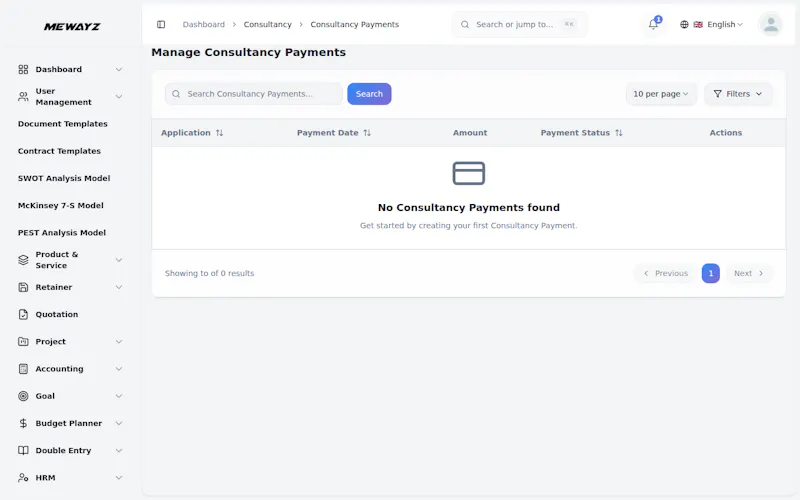Sort by Application column arrows
Image resolution: width=800 pixels, height=500 pixels.
coord(219,133)
